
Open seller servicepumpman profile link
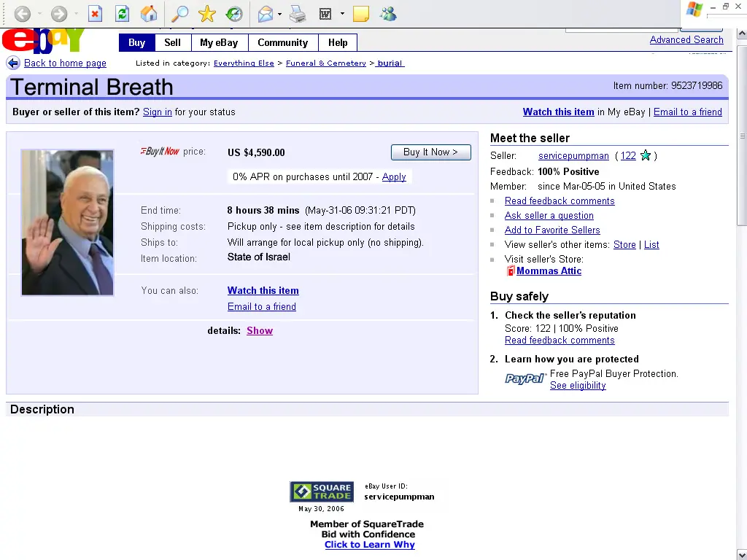point(573,156)
